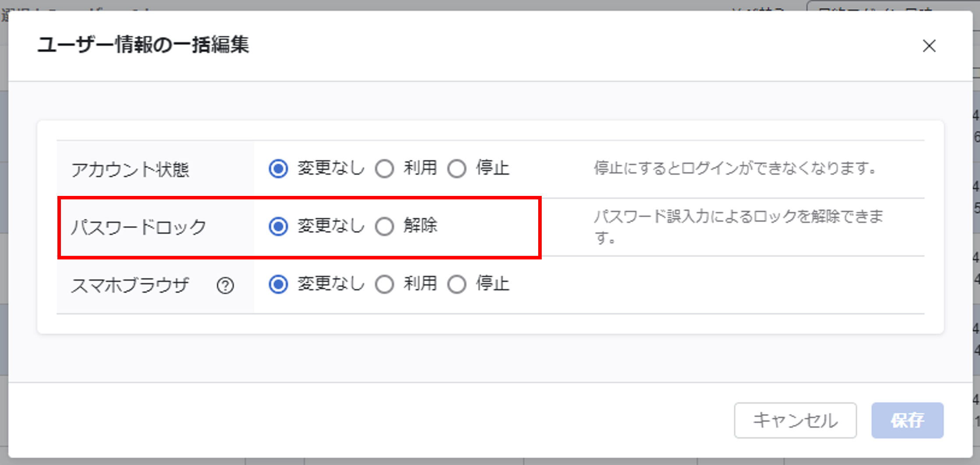Click the ユーザー情報の一括編集 dialog title

coord(143,45)
